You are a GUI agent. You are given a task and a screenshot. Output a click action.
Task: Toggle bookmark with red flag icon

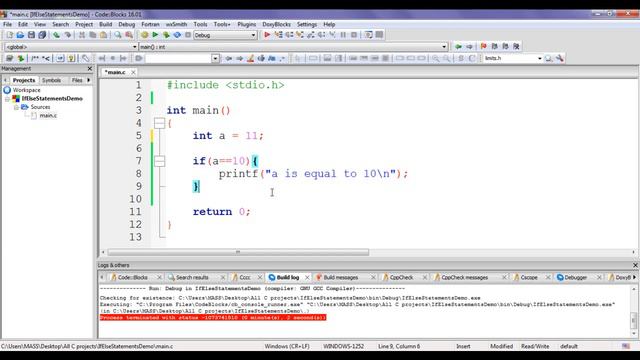point(484,47)
